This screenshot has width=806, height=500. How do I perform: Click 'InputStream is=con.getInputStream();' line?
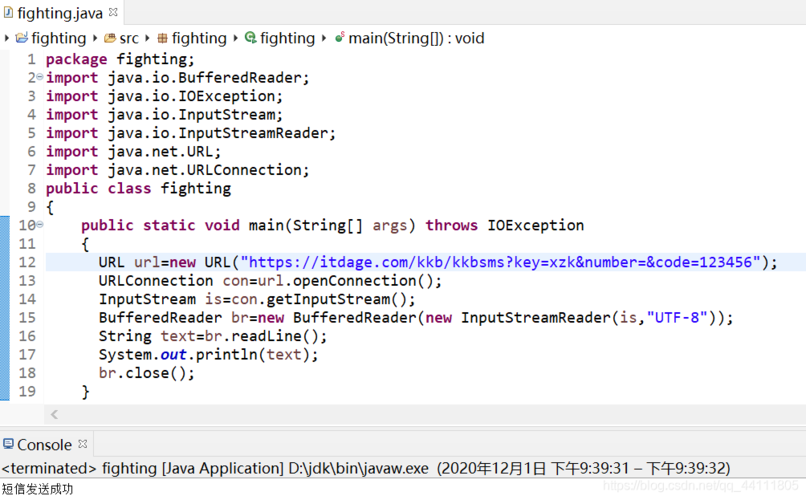coord(257,299)
